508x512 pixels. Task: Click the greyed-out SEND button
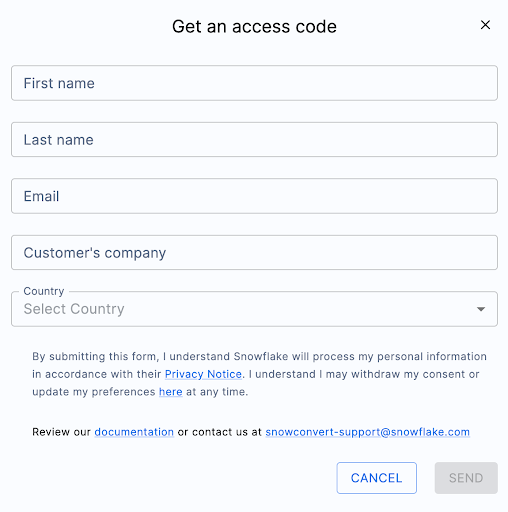coord(466,478)
